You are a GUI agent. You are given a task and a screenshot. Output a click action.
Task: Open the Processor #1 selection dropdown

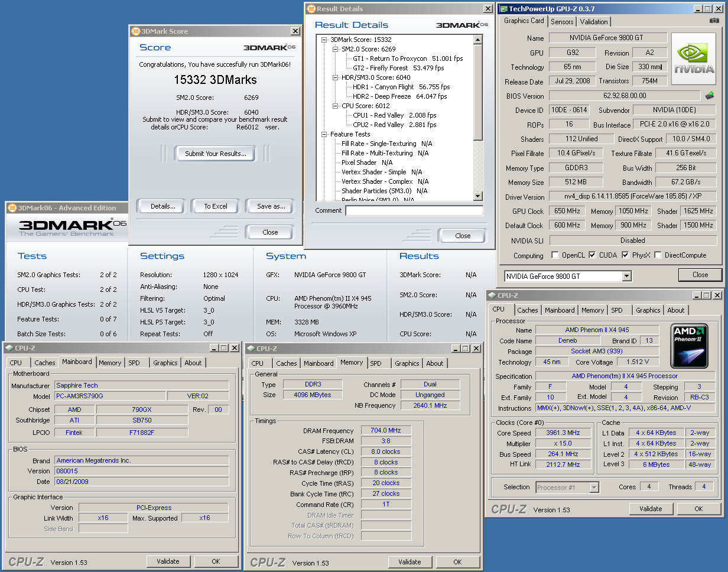click(x=594, y=487)
